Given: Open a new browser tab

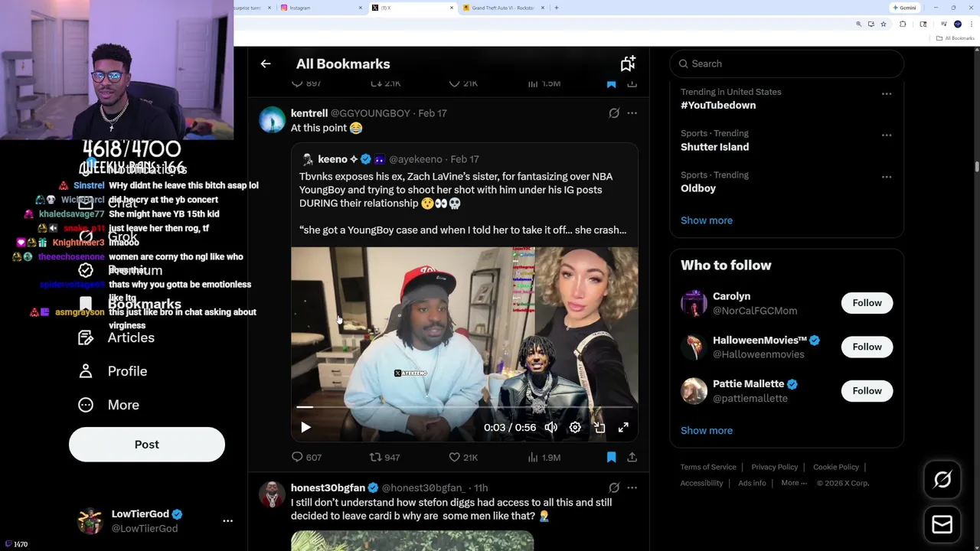Looking at the screenshot, I should 557,8.
